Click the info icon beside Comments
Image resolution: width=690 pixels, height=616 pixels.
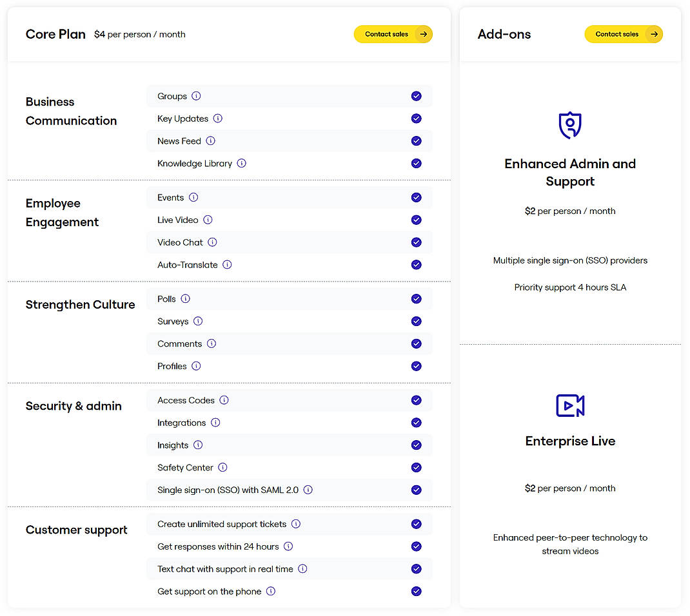[x=212, y=344]
